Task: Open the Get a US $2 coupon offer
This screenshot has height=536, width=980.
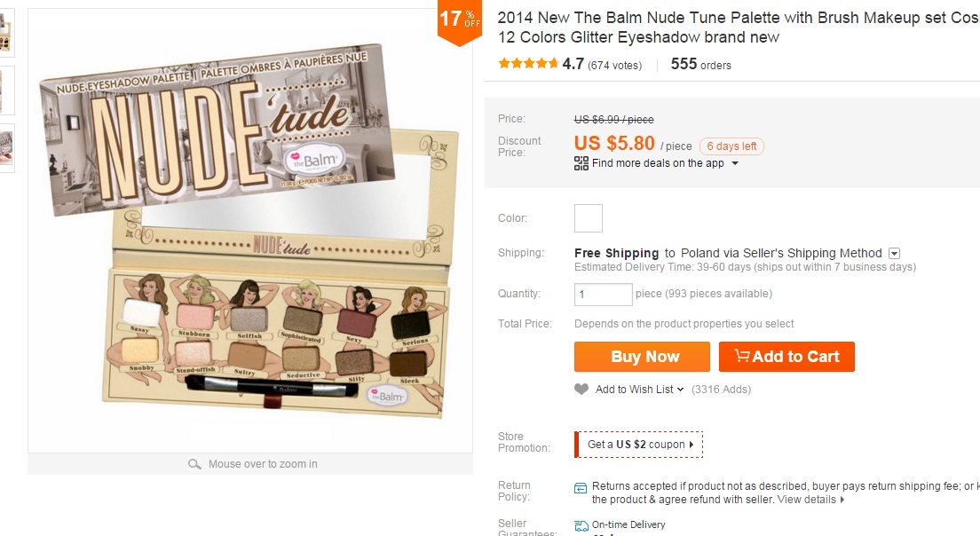Action: pos(640,445)
